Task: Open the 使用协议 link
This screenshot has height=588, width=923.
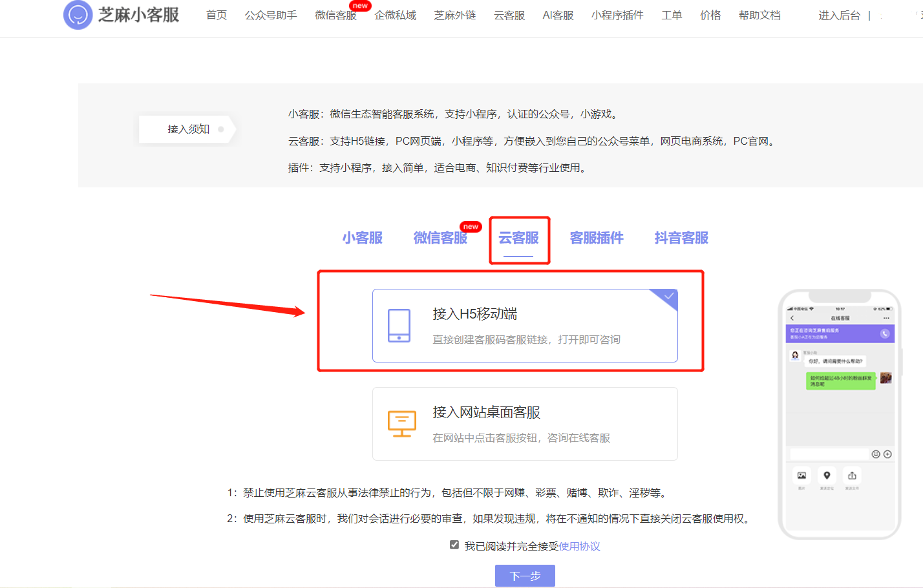Action: tap(579, 546)
